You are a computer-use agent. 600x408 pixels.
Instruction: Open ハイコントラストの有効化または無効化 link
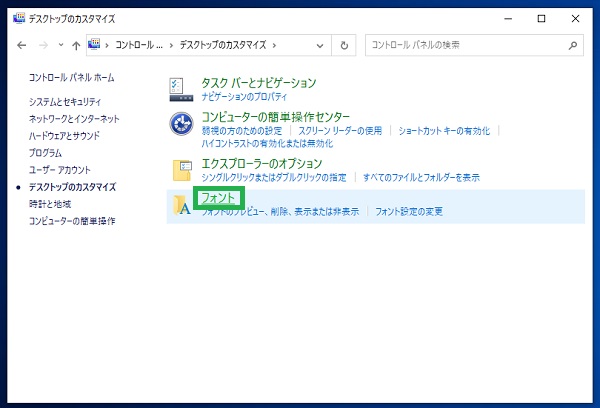click(267, 144)
